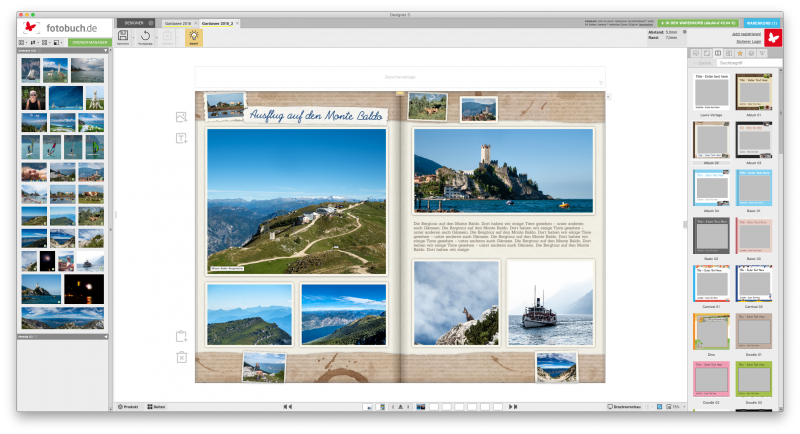
Task: Click the green ORDNER-MANAGER button
Action: 88,42
